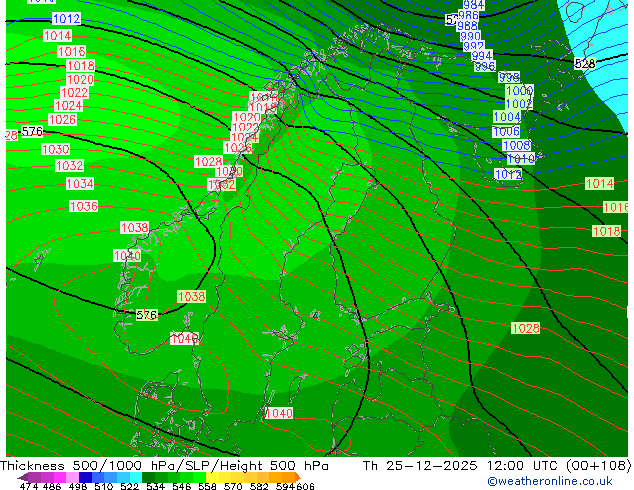Click the red 1034 pressure label
This screenshot has width=634, height=490.
tap(80, 184)
